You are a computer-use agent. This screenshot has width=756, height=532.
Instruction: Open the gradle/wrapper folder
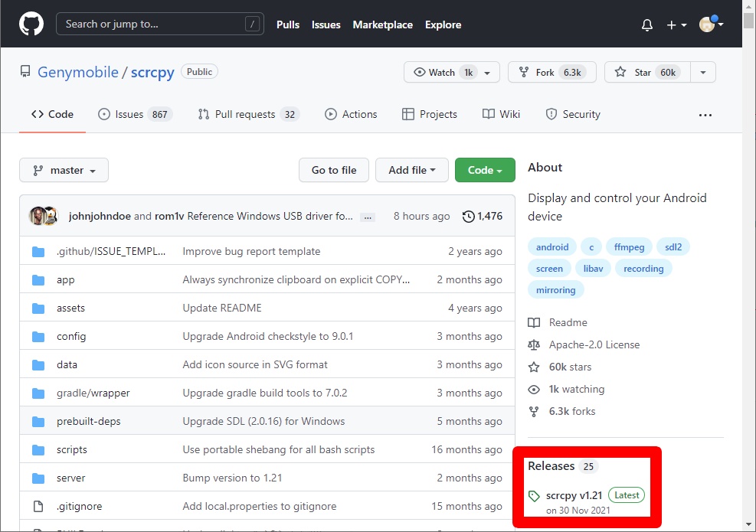[x=93, y=393]
